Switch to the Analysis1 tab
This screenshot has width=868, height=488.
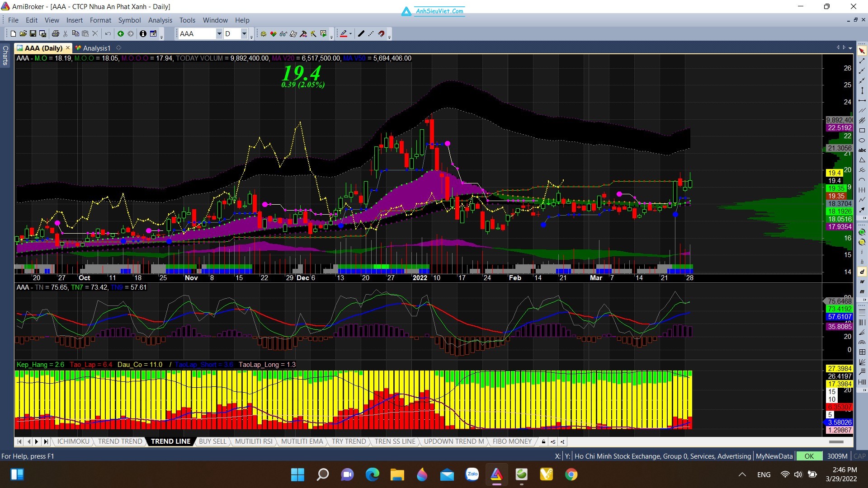tap(96, 48)
